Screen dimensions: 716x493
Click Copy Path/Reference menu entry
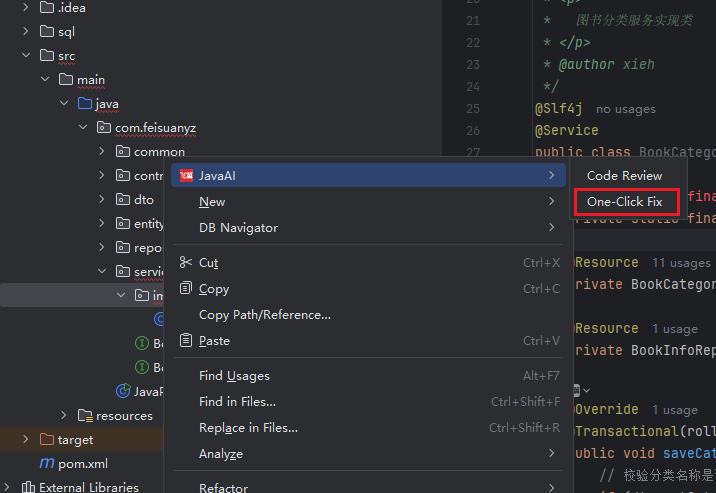click(x=264, y=315)
